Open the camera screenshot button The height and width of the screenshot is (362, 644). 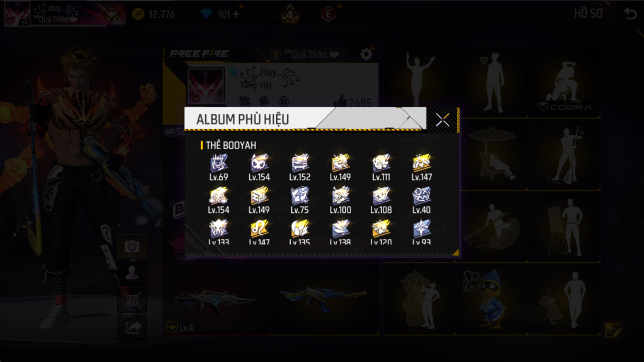click(132, 246)
